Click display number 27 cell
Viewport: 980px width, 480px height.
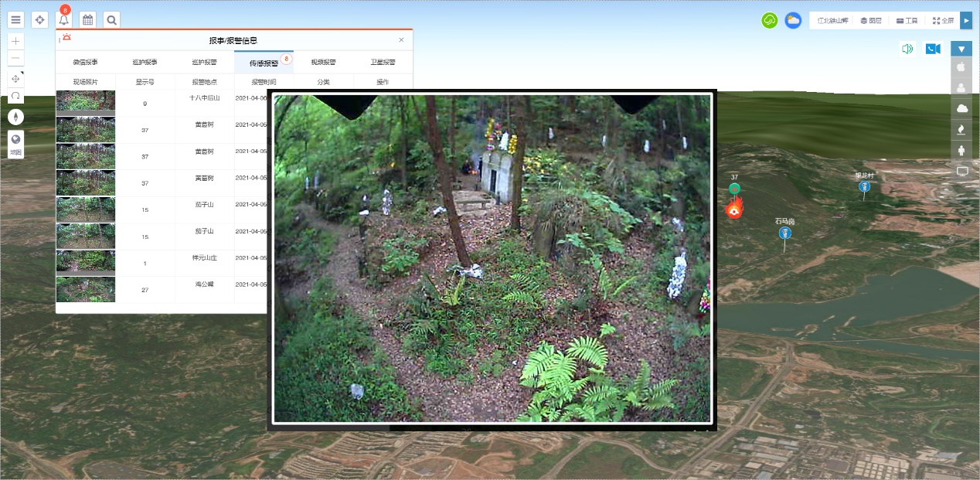[145, 290]
